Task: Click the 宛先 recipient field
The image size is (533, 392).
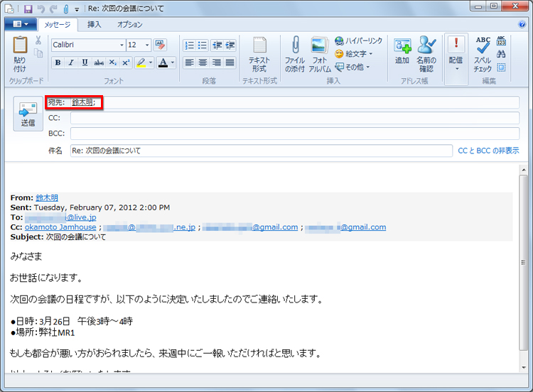Action: 295,102
